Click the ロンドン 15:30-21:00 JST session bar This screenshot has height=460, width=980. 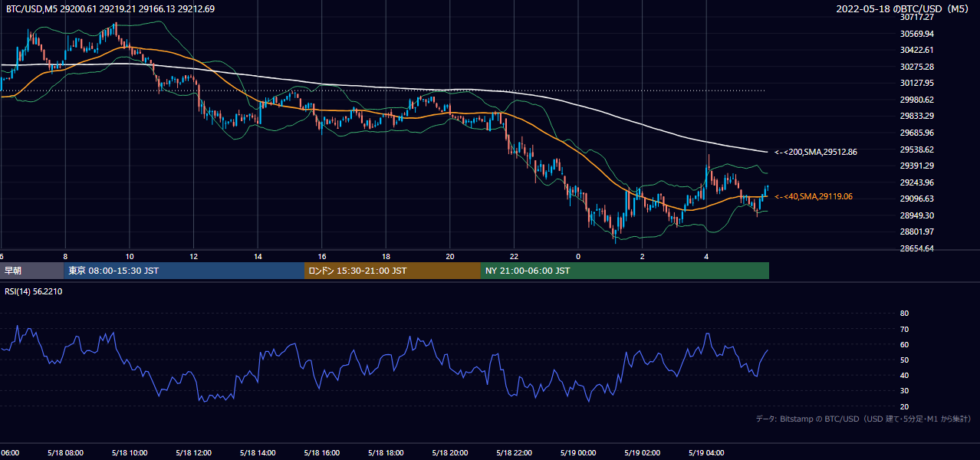click(393, 271)
